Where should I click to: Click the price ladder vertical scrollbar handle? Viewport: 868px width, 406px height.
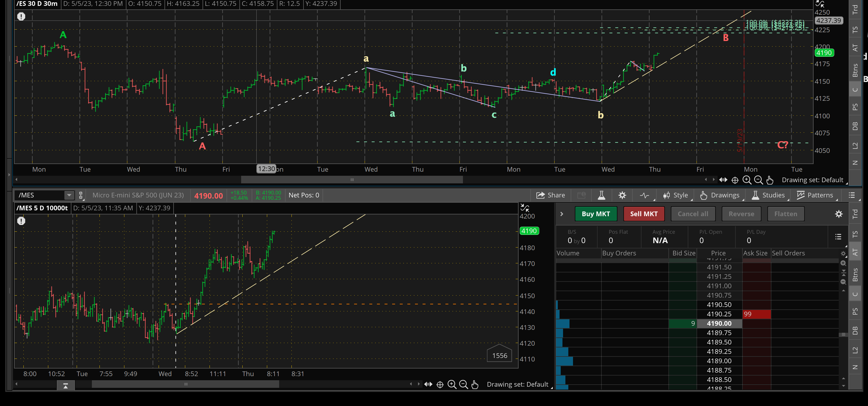pos(843,335)
